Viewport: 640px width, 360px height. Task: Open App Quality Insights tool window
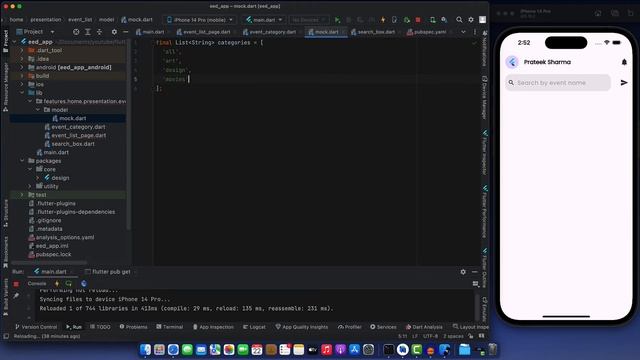pos(302,327)
